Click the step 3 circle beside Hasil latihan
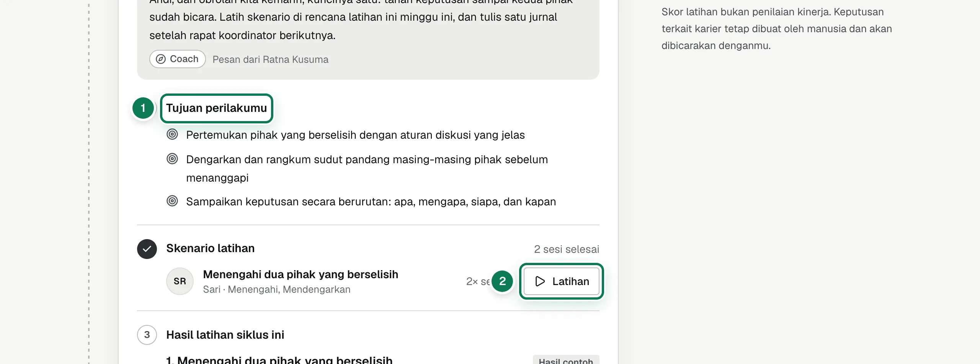 pos(147,335)
